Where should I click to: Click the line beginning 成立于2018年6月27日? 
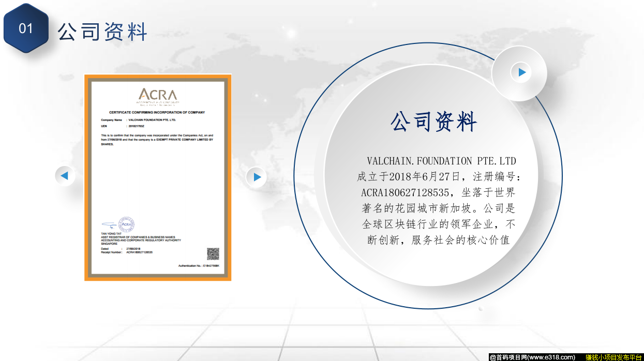click(x=440, y=177)
